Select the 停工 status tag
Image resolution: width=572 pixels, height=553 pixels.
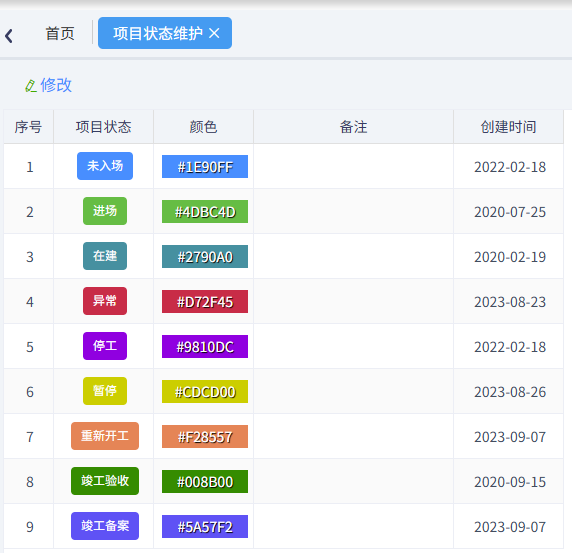(x=105, y=346)
